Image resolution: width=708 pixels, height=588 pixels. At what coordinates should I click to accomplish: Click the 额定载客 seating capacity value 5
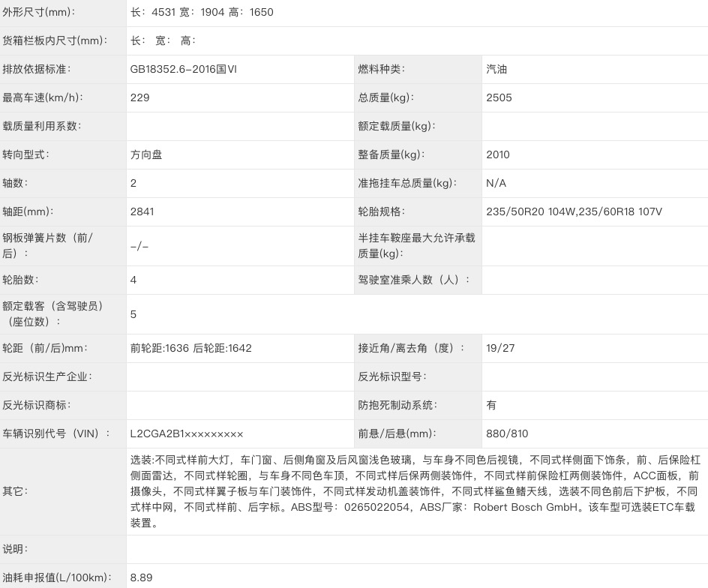pos(133,314)
